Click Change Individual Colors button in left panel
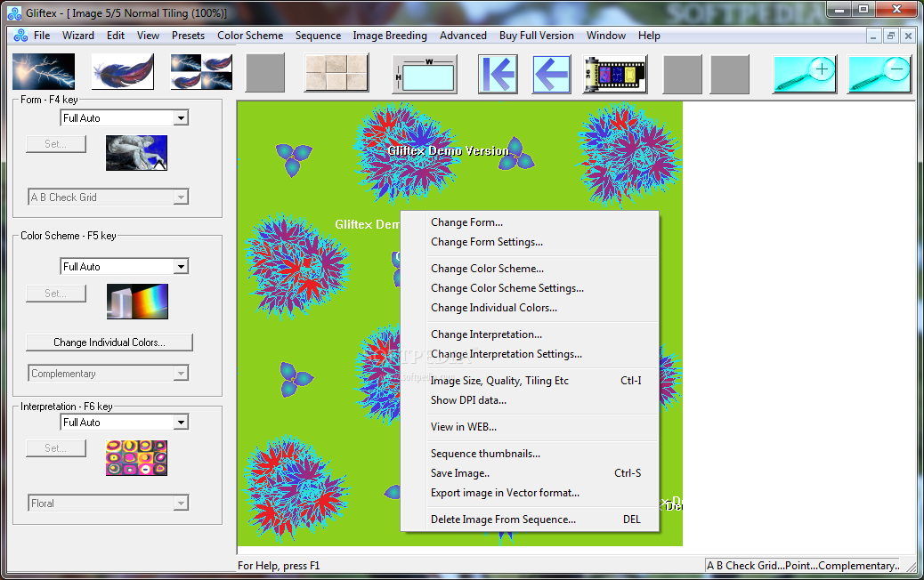Image resolution: width=924 pixels, height=580 pixels. click(109, 342)
